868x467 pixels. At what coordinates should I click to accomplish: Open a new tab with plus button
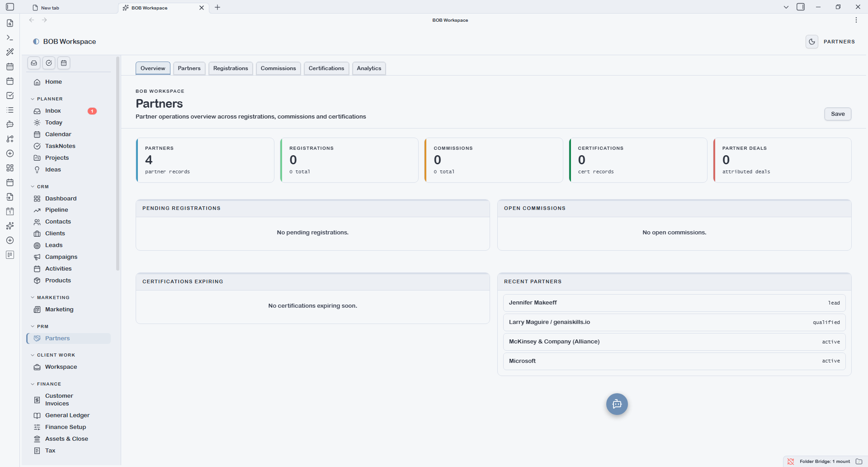click(x=217, y=7)
